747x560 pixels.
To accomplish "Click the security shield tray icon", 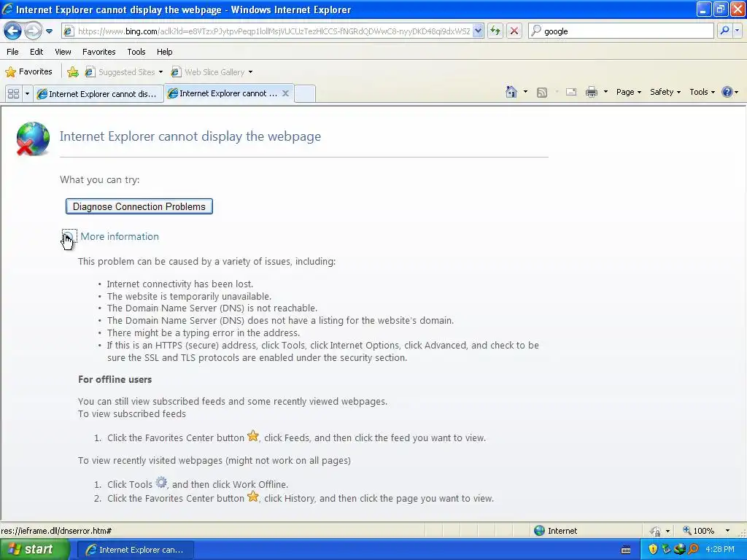I will (x=653, y=550).
